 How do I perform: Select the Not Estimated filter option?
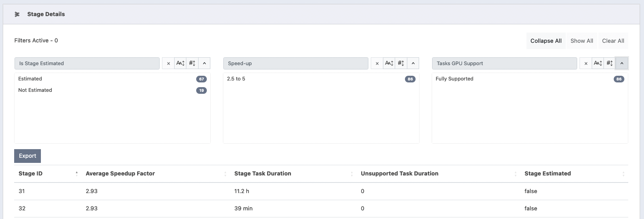pos(35,90)
